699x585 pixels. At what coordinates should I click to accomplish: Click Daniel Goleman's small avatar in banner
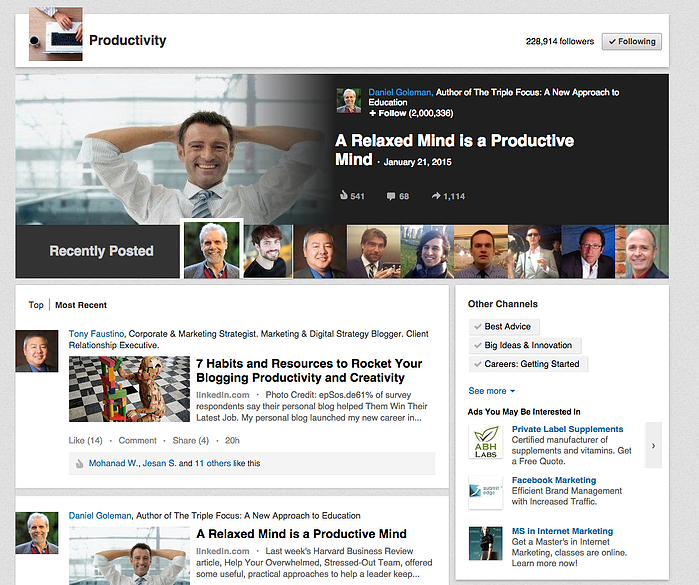349,100
